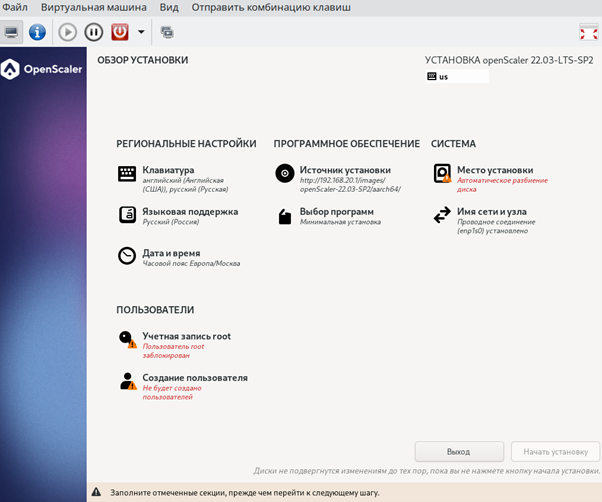
Task: Click the Выбор программ package icon
Action: pyautogui.click(x=284, y=216)
